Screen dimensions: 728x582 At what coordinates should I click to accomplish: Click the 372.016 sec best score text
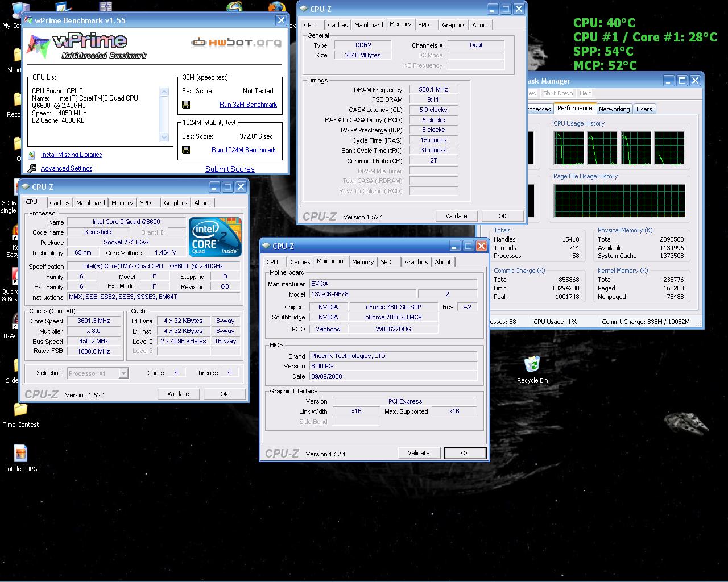tap(256, 136)
